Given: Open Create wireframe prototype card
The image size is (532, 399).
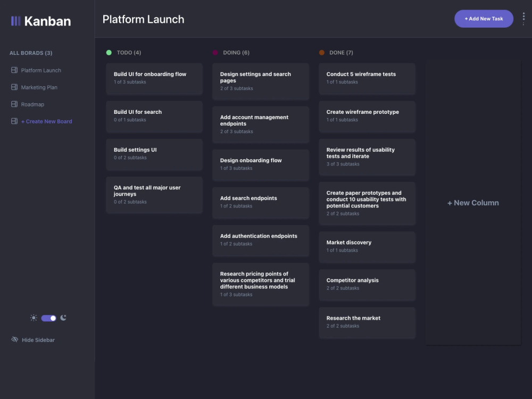Looking at the screenshot, I should click(x=367, y=117).
